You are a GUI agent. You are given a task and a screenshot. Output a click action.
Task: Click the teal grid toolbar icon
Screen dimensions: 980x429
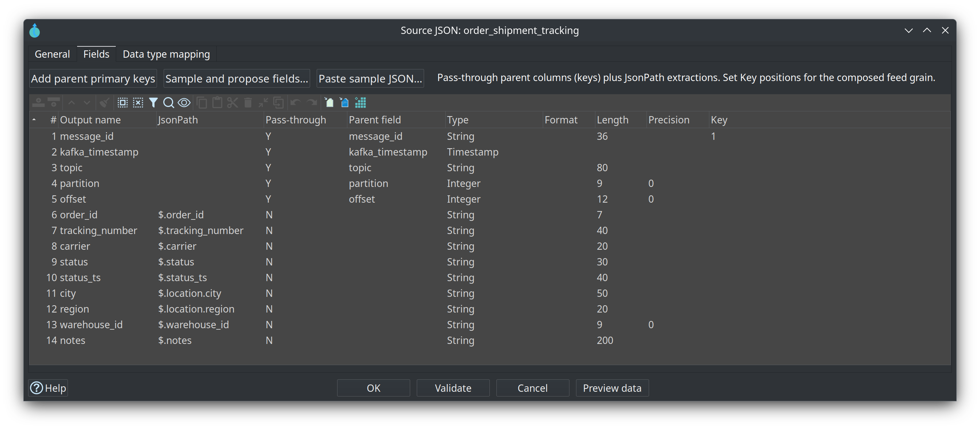point(360,102)
